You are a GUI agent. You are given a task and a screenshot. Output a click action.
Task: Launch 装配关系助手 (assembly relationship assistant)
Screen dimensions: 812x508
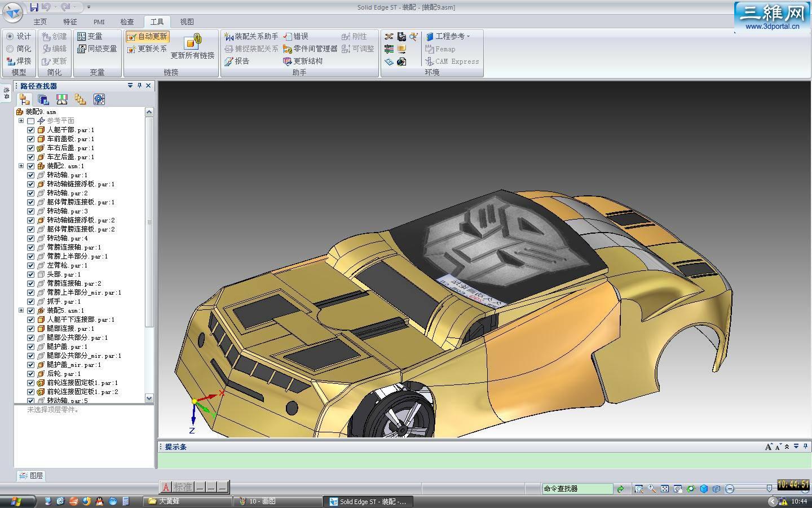[x=251, y=36]
